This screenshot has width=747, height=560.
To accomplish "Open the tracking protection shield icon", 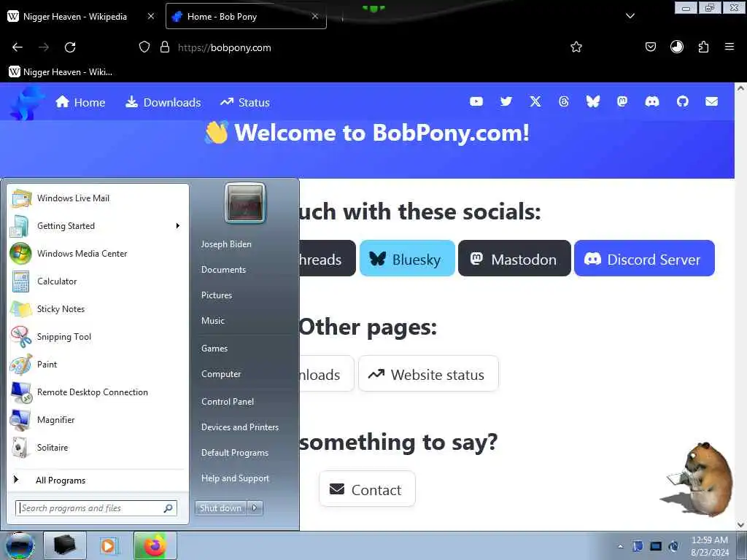I will tap(144, 47).
